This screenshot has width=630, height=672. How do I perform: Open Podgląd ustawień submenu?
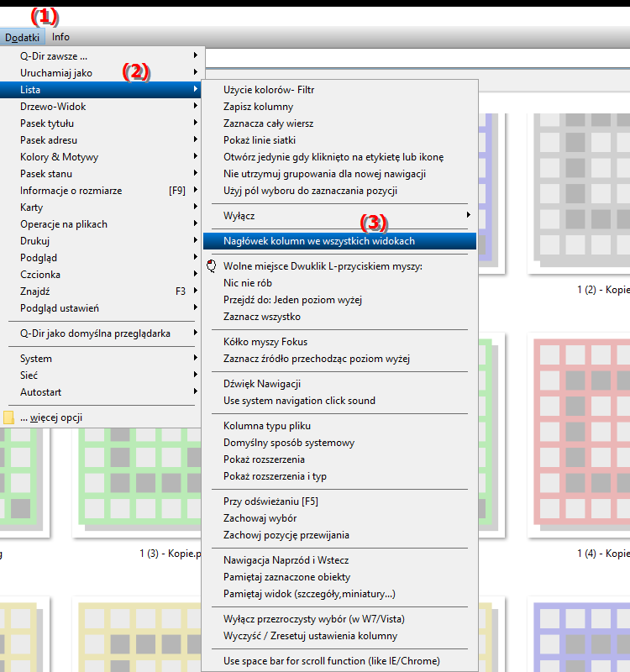pos(102,308)
